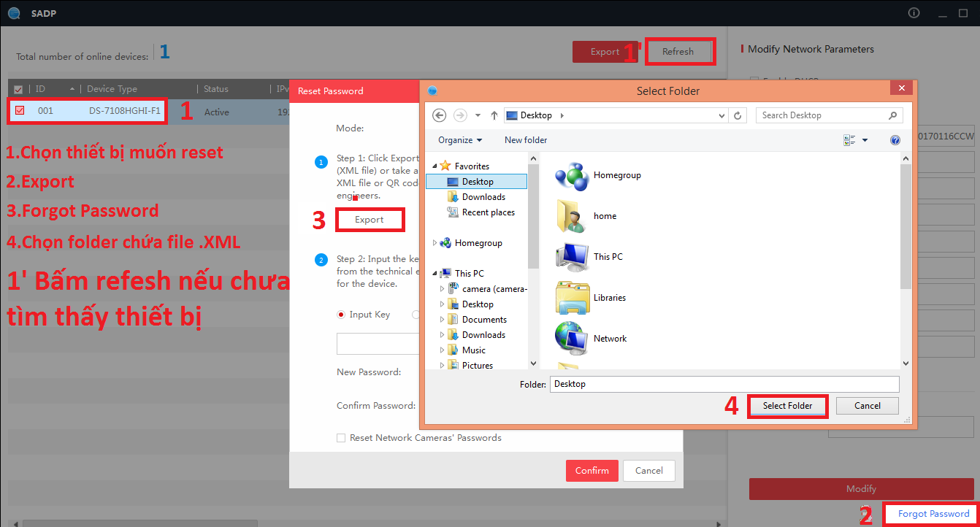Click the Forgot Password link
980x527 pixels.
pyautogui.click(x=933, y=514)
